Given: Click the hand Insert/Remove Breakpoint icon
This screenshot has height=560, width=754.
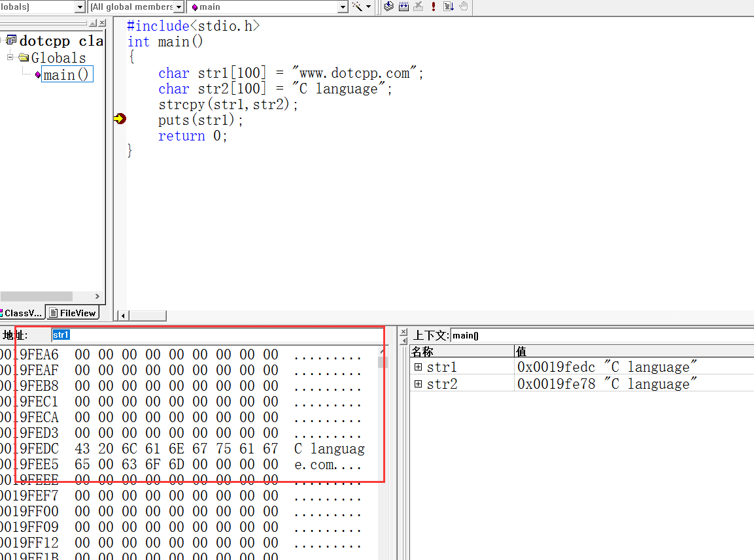Looking at the screenshot, I should 464,7.
